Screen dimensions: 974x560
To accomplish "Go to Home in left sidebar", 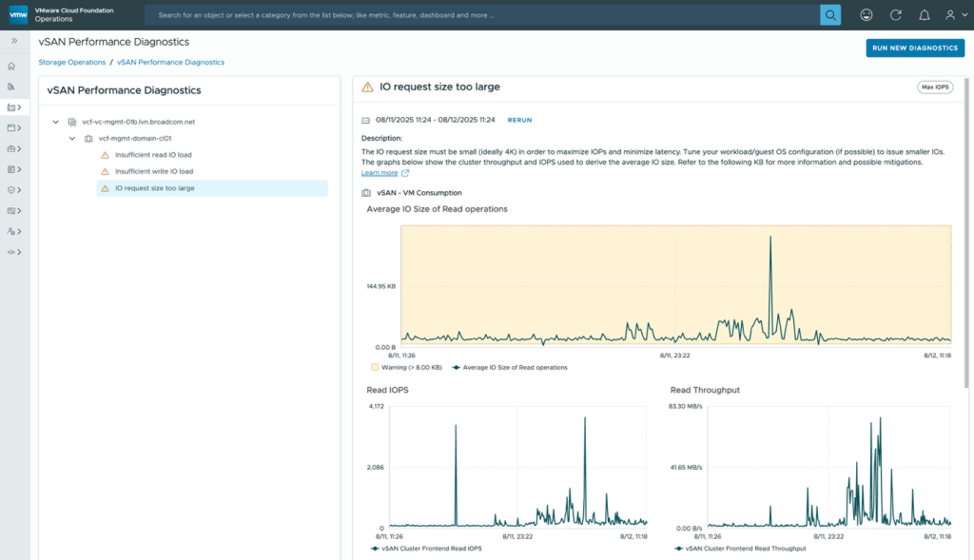I will click(x=11, y=67).
